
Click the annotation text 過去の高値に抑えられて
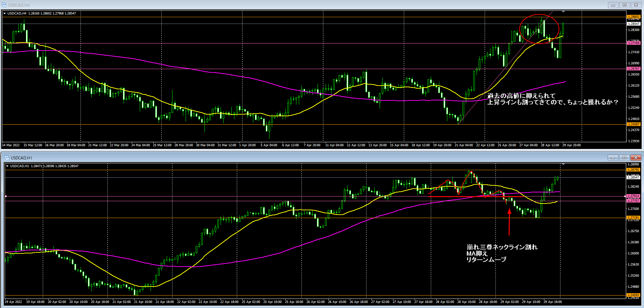tap(521, 96)
